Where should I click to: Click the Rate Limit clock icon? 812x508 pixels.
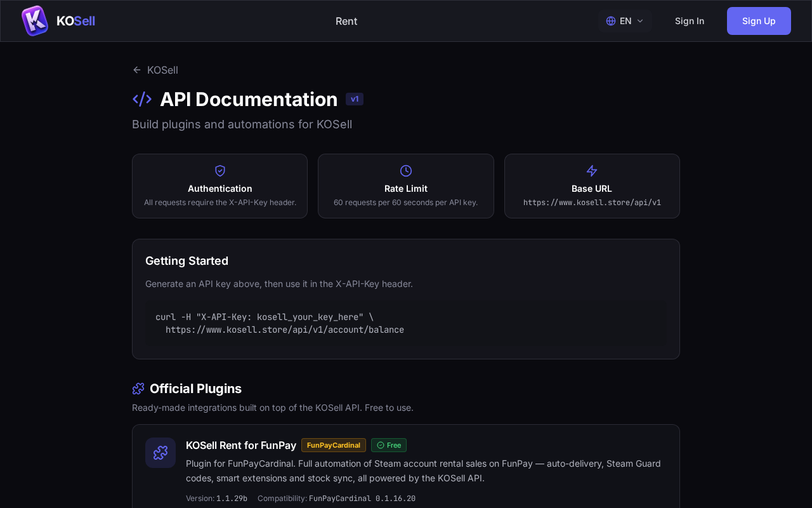pyautogui.click(x=406, y=171)
